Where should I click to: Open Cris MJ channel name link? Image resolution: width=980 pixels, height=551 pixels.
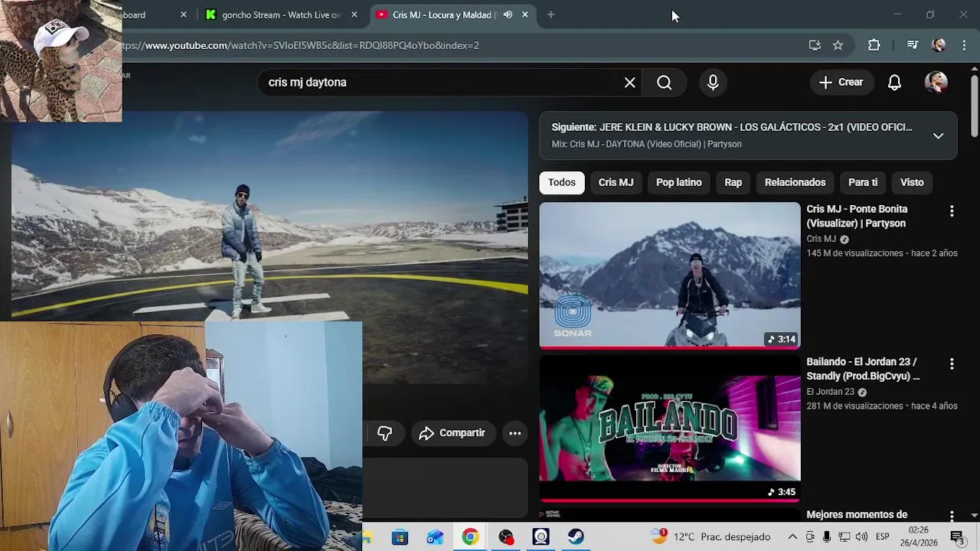tap(821, 239)
